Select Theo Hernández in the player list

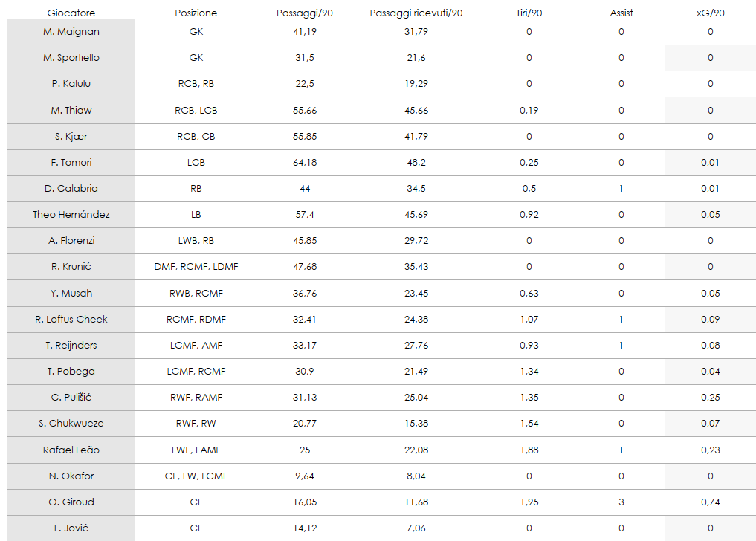point(71,215)
